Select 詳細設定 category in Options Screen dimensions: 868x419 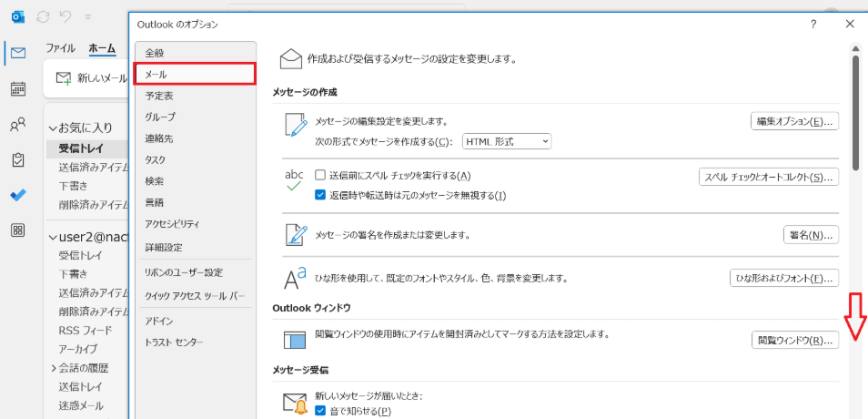tap(195, 247)
